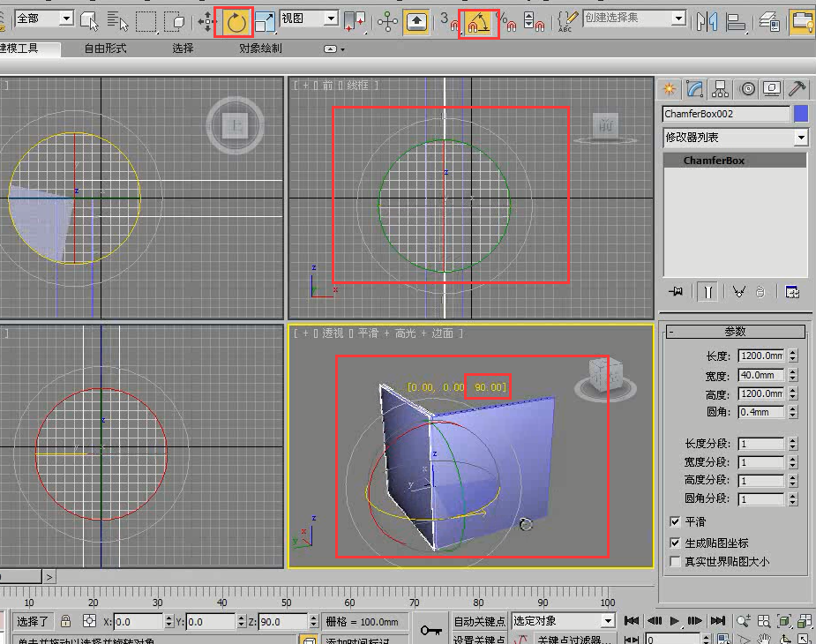Open the 创建选择集 dropdown

coord(678,19)
